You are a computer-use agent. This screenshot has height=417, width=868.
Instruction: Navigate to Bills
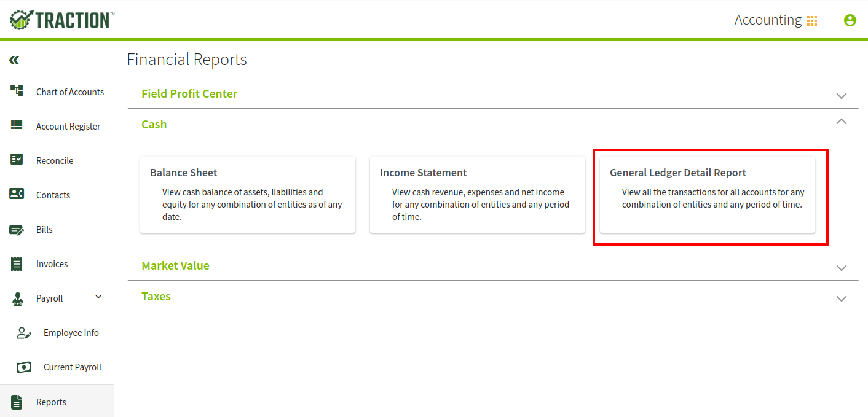pyautogui.click(x=44, y=230)
